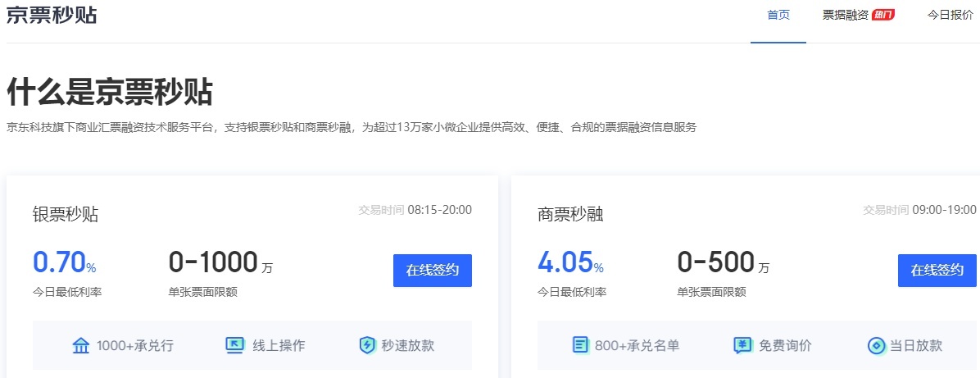
Task: Click the round icon beside 当日放款
Action: 876,345
